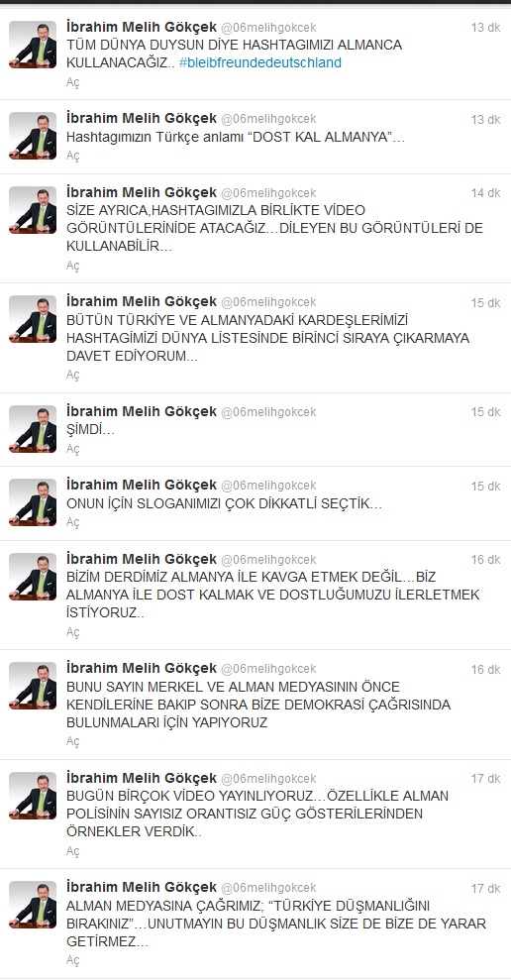511x980 pixels.
Task: Click avatar on the 'TÜM DÜNYA DUYSUN' tweet
Action: click(x=33, y=45)
